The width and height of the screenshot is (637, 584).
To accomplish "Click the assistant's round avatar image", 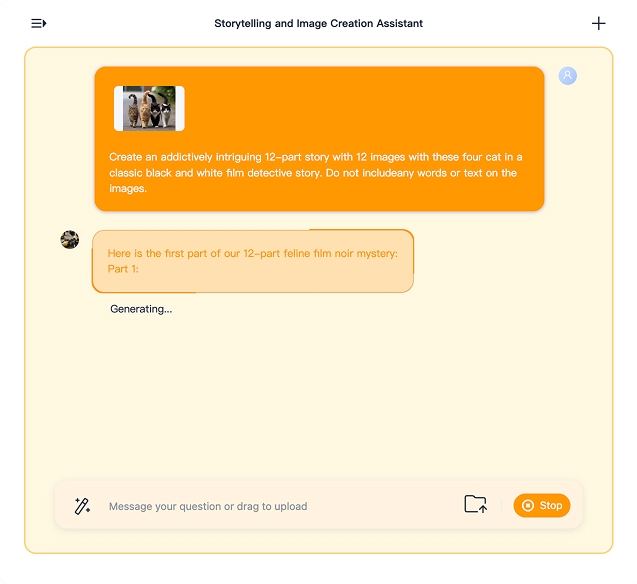I will [70, 240].
